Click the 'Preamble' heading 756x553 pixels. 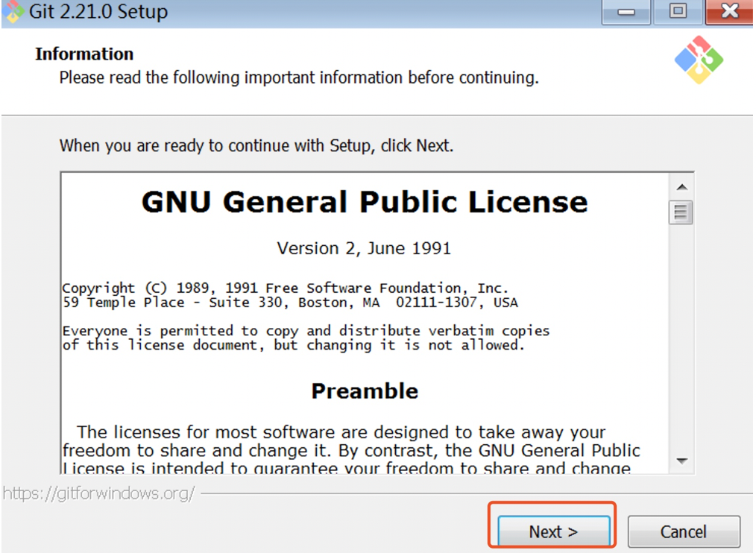point(365,391)
